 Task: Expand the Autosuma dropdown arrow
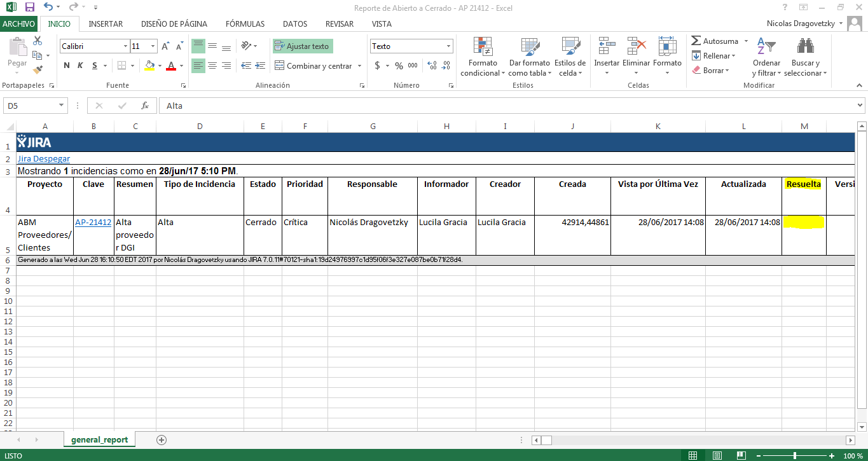745,41
